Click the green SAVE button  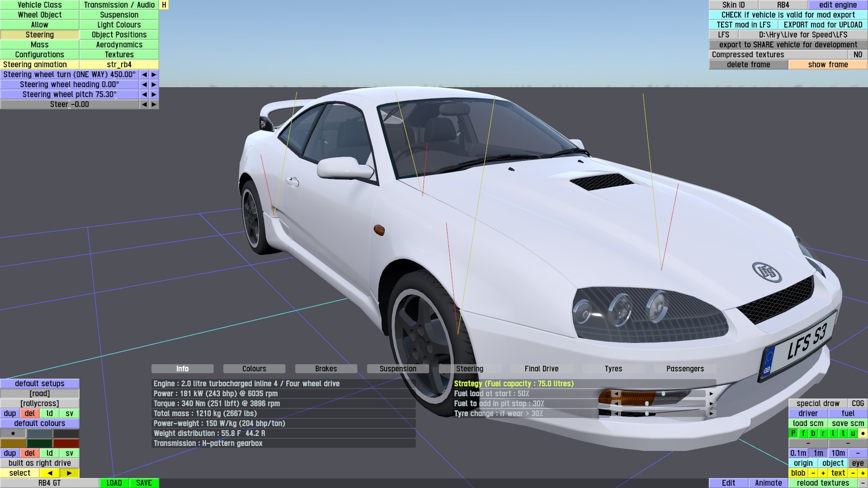coord(144,483)
